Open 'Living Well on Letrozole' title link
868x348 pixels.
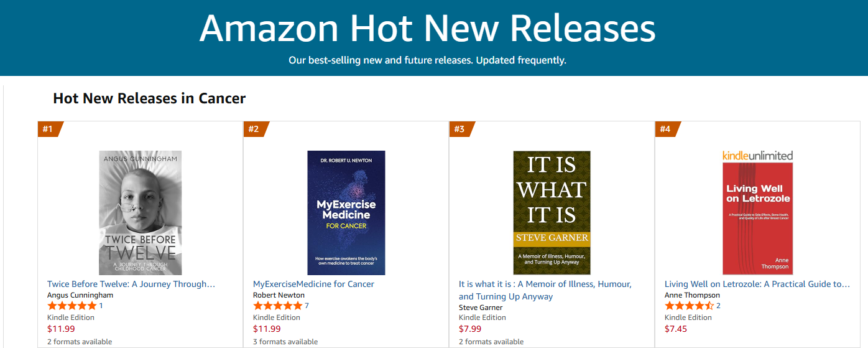point(757,284)
